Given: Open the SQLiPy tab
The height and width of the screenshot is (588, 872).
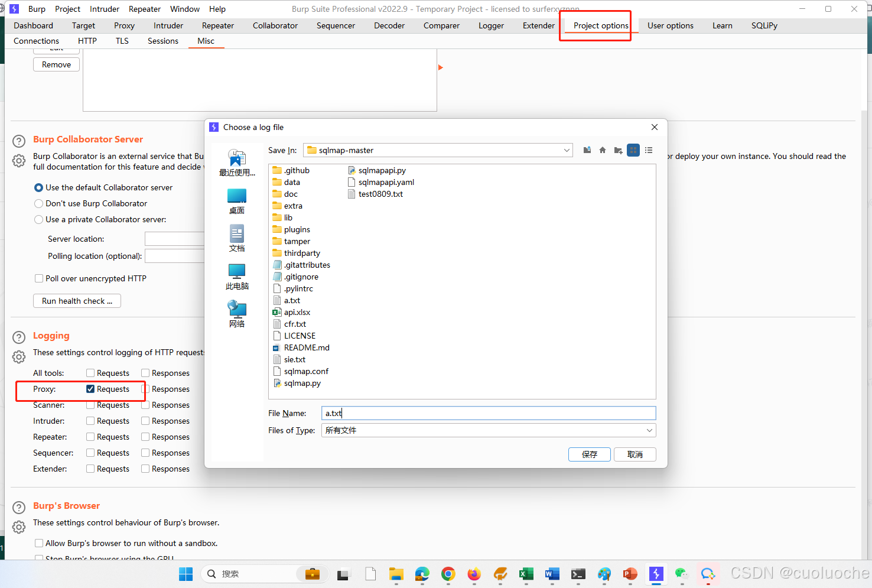Looking at the screenshot, I should click(x=764, y=25).
